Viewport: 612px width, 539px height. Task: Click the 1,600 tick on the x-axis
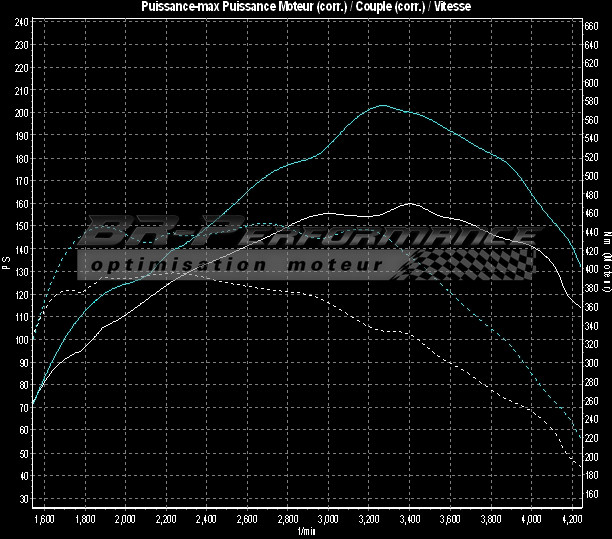pos(43,520)
